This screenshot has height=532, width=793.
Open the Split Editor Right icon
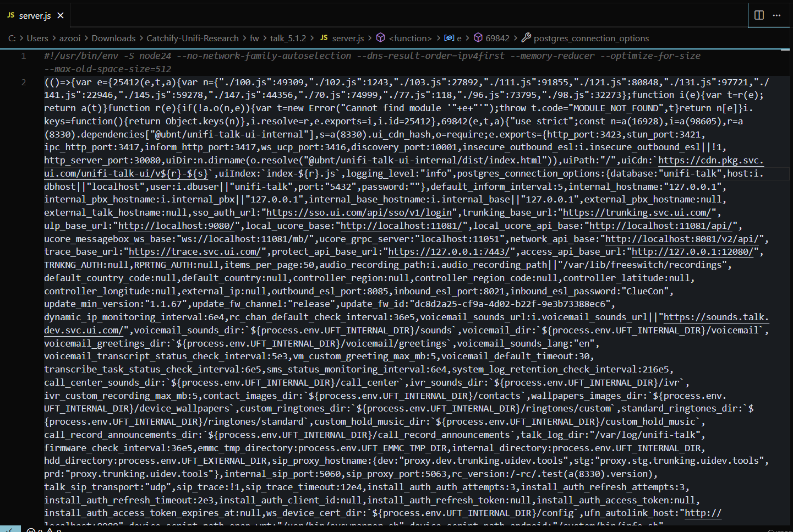click(x=759, y=15)
